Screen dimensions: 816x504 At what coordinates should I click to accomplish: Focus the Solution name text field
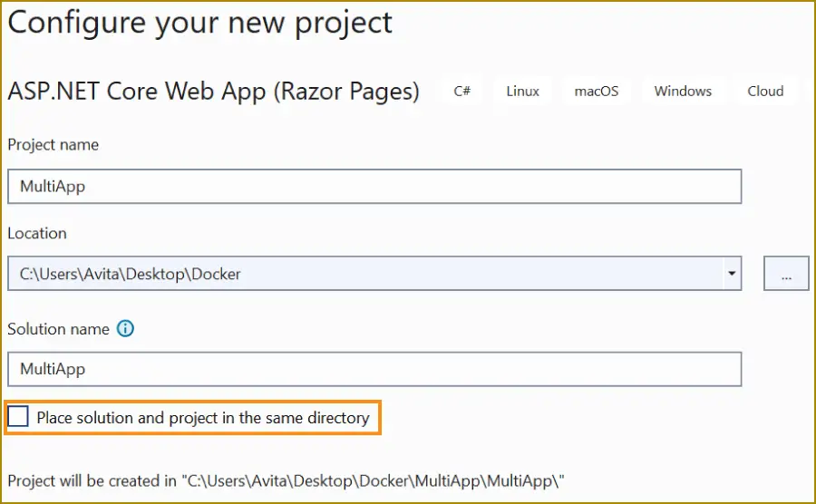pos(374,369)
